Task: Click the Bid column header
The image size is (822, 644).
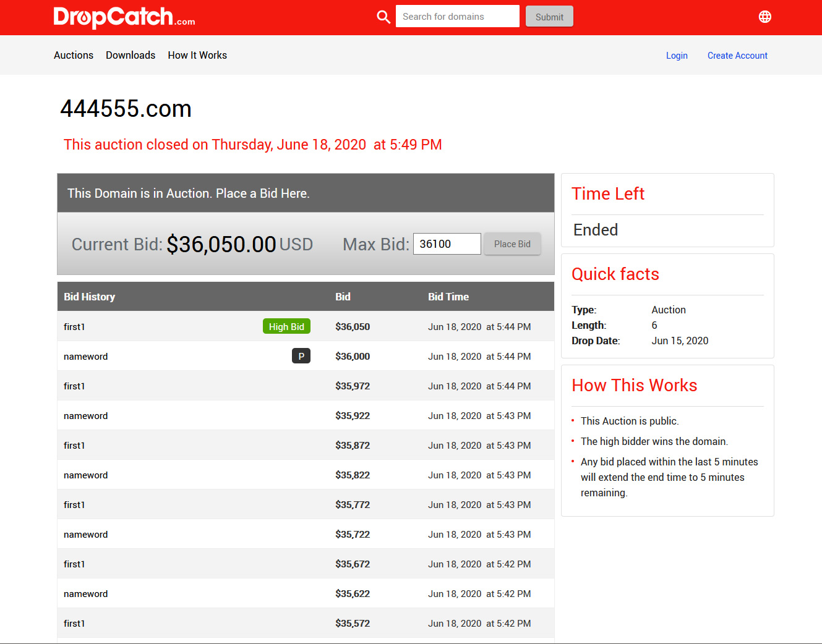Action: [x=343, y=297]
